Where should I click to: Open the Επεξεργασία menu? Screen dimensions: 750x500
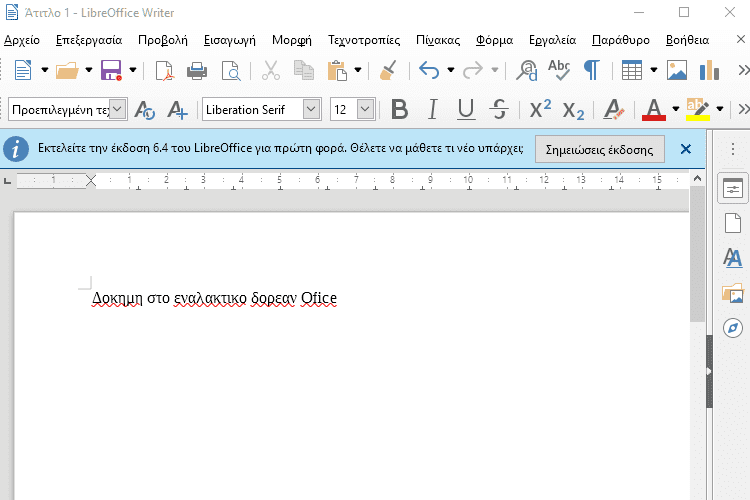[89, 40]
